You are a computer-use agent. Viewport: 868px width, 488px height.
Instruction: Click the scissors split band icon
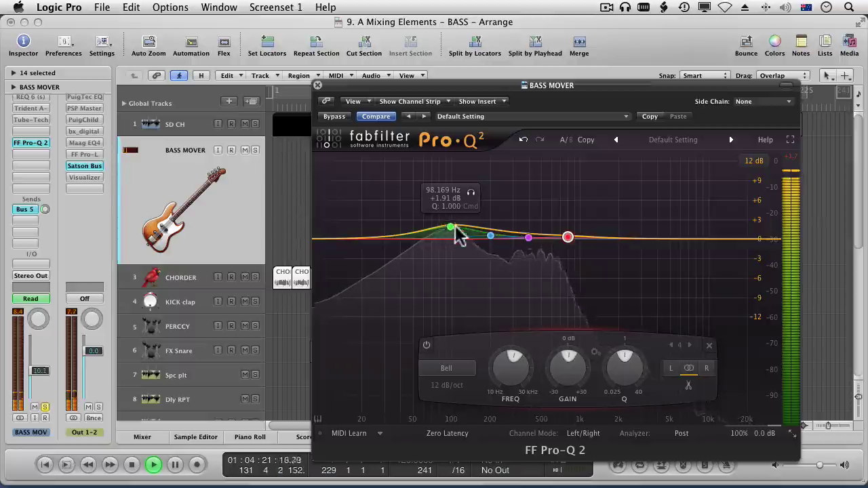(x=688, y=386)
